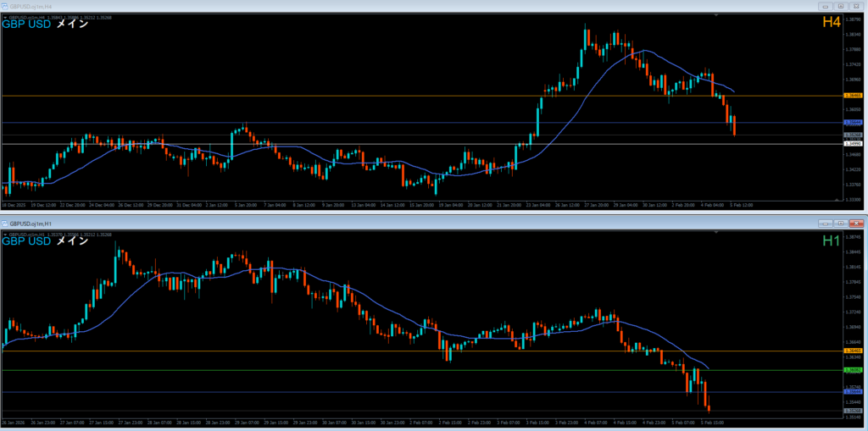Click the green H1 timeframe label
This screenshot has height=431, width=868.
pos(831,241)
